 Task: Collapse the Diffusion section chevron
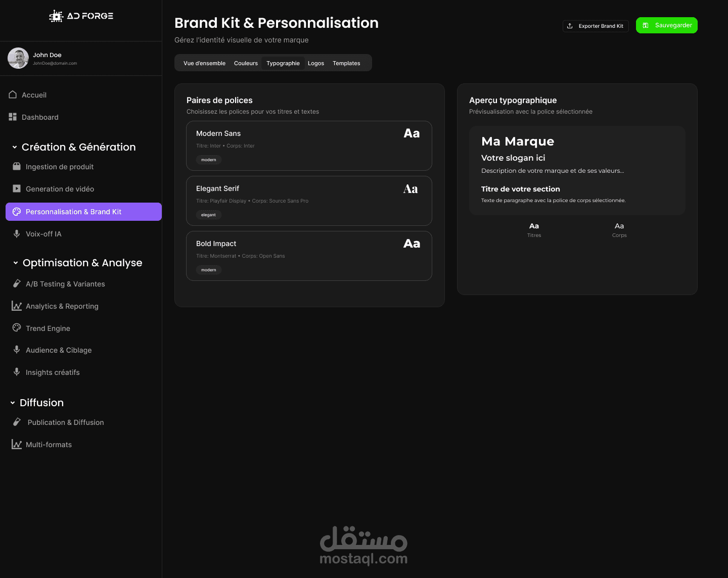click(x=13, y=403)
